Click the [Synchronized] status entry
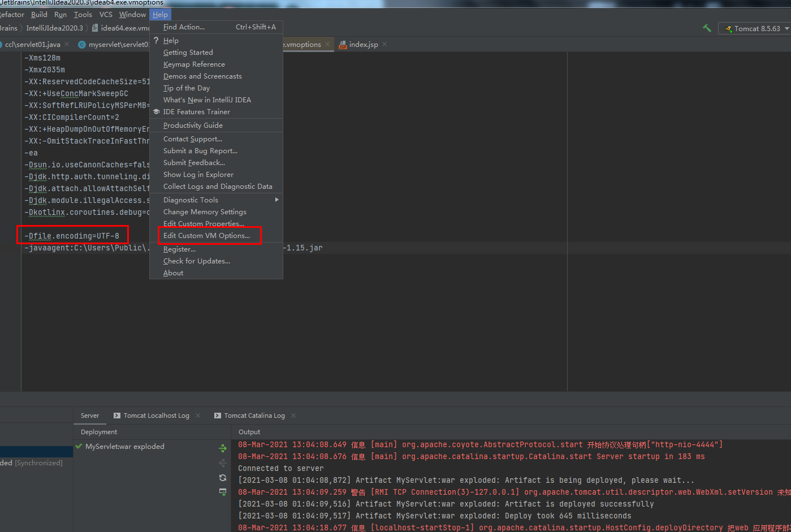 38,462
